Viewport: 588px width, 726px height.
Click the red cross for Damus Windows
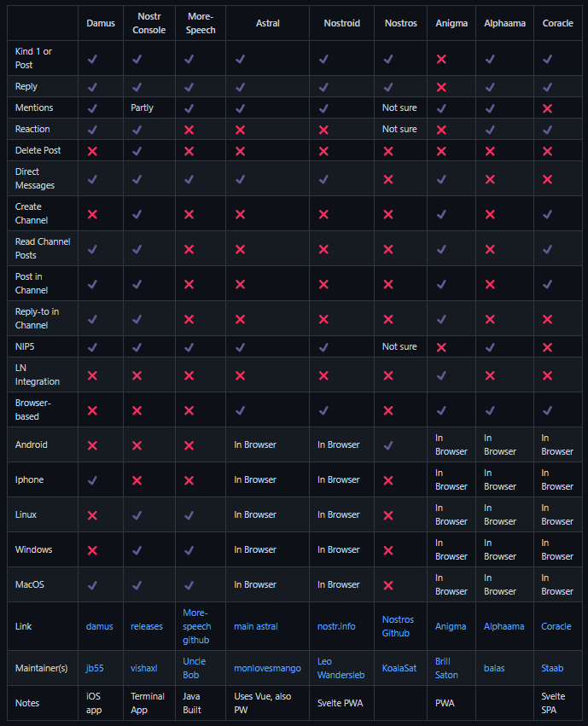pyautogui.click(x=93, y=550)
